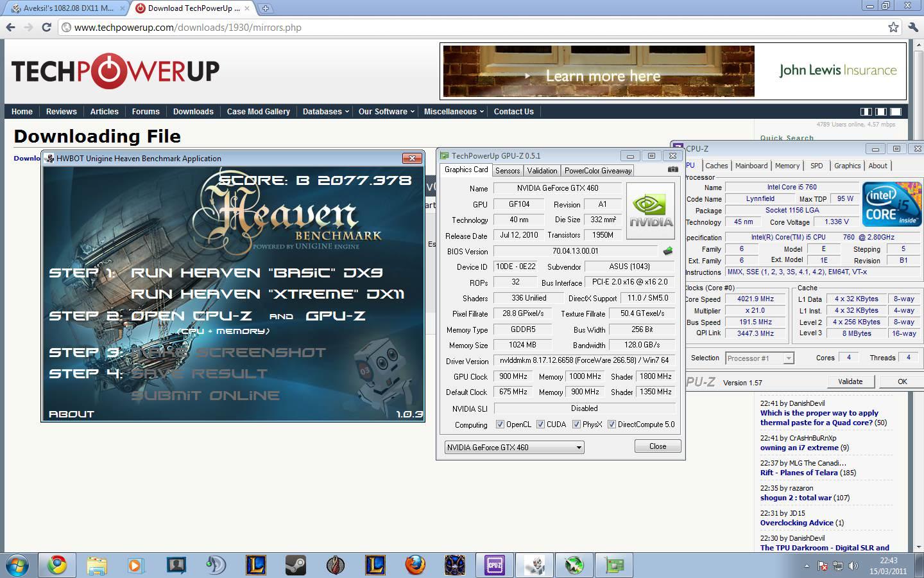Bookmark the page with the star icon
The height and width of the screenshot is (578, 924).
point(893,27)
